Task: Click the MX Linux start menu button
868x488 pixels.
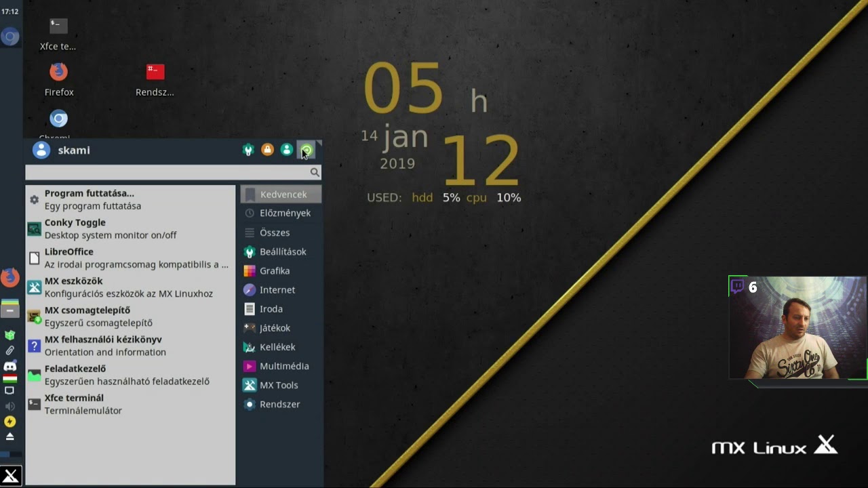Action: point(10,476)
